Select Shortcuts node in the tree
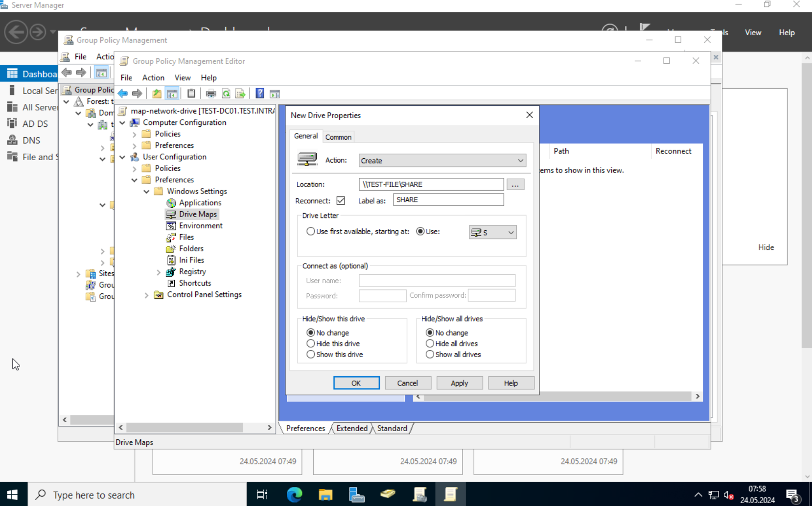Screen dimensions: 812x506 [195, 283]
